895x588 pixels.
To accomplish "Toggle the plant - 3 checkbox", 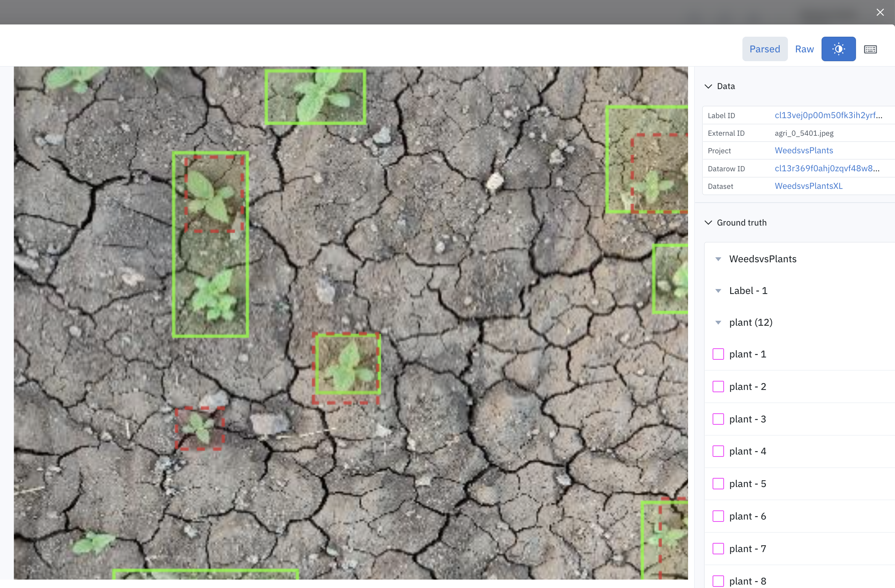I will pyautogui.click(x=718, y=419).
